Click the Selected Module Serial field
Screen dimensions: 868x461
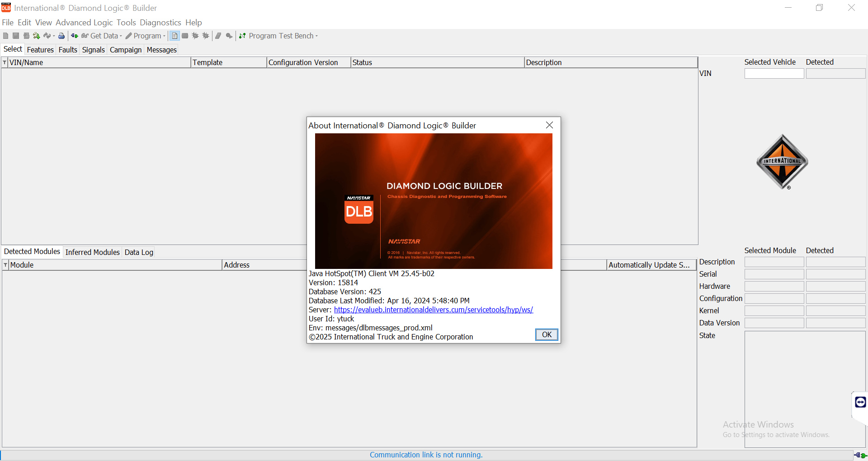pos(774,274)
